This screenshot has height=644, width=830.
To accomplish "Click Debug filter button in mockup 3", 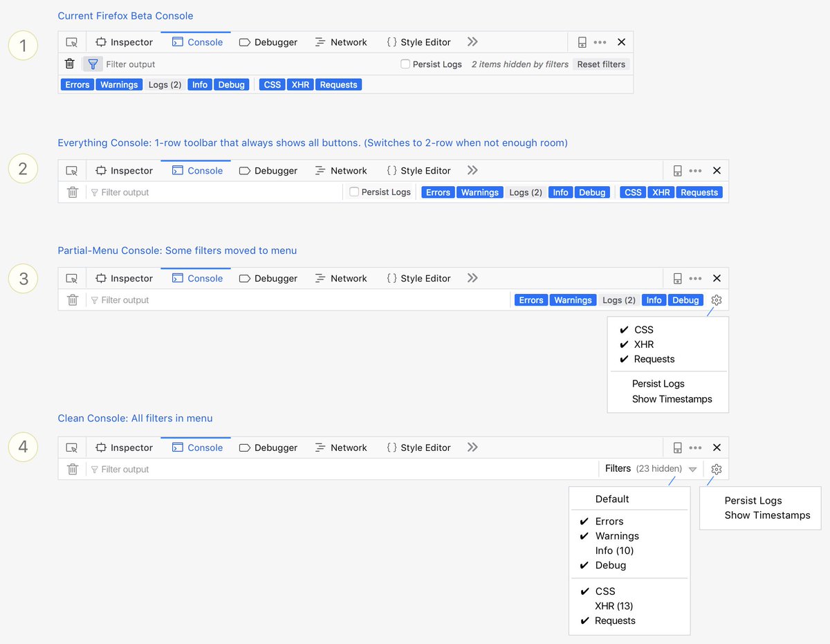I will (x=685, y=300).
